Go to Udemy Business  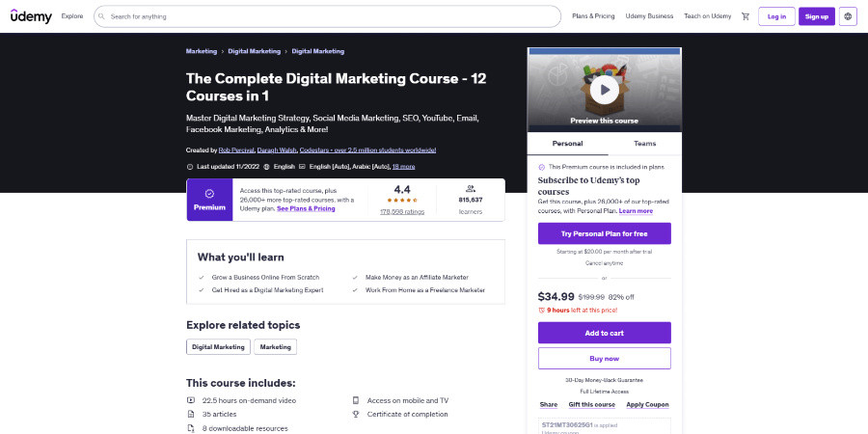tap(649, 16)
